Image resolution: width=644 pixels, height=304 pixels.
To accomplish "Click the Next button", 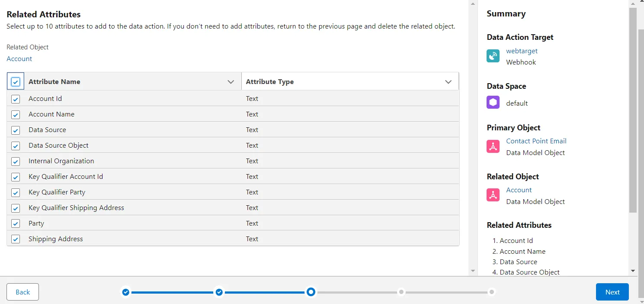I will click(x=612, y=292).
